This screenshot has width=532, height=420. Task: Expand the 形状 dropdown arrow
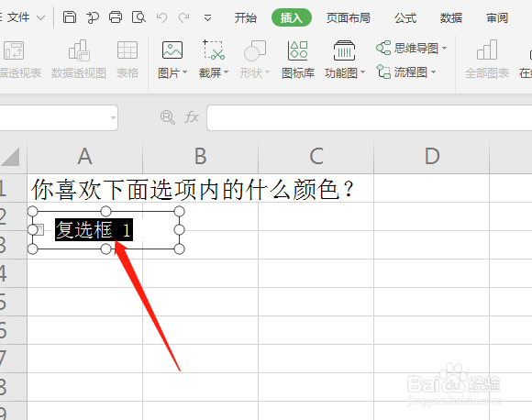click(x=267, y=72)
